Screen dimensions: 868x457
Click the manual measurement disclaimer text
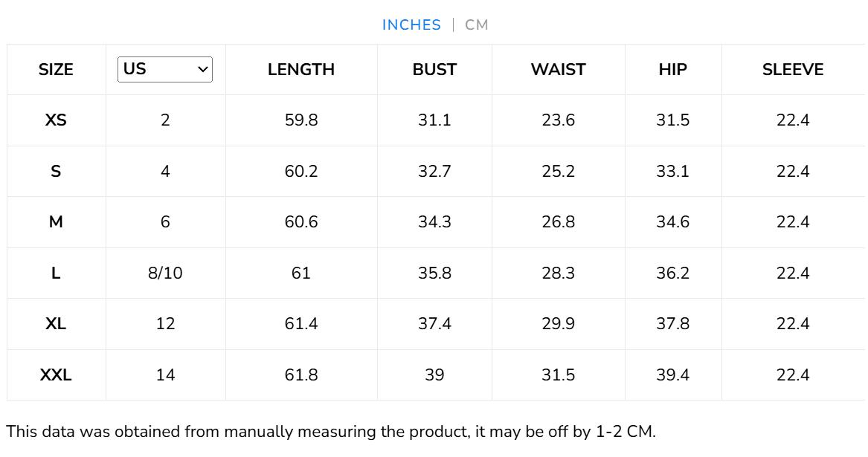tap(331, 431)
